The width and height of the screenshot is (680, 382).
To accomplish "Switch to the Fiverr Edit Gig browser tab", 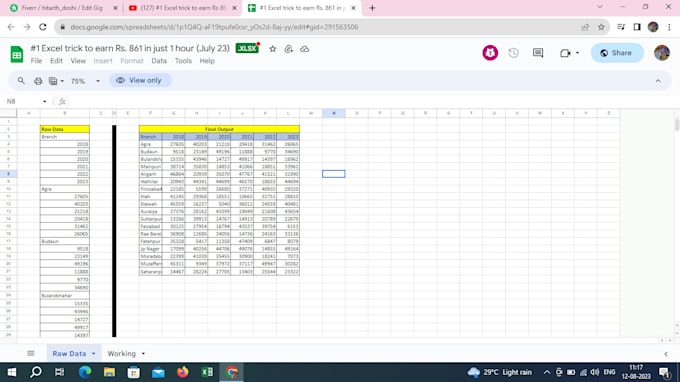I will tap(62, 8).
